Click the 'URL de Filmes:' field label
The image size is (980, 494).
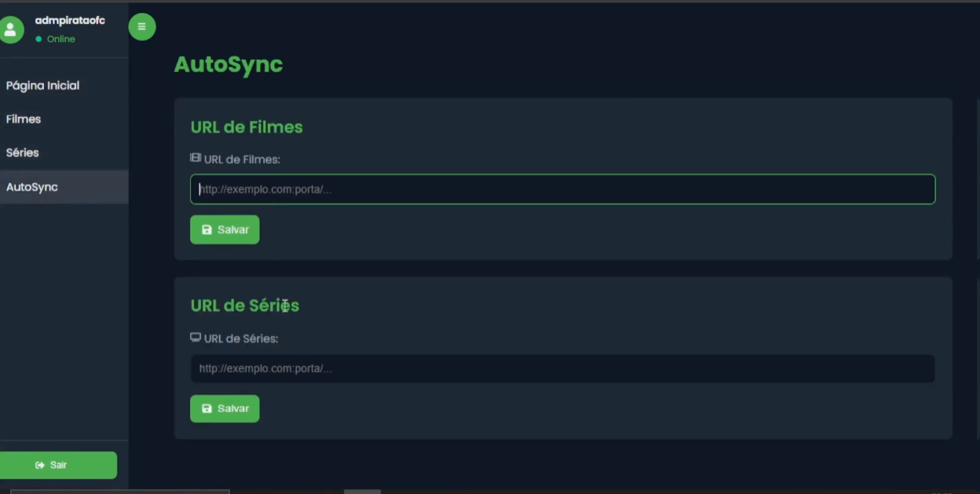click(x=242, y=159)
